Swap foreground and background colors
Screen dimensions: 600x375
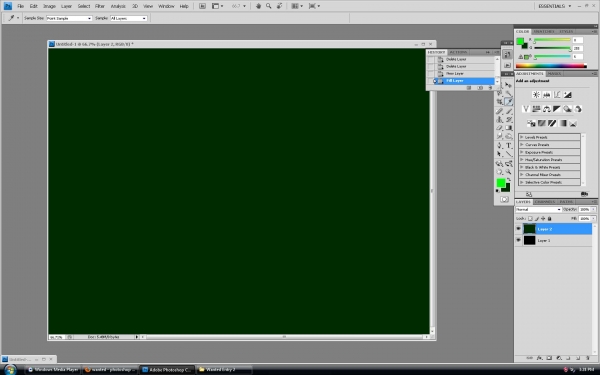pyautogui.click(x=509, y=179)
